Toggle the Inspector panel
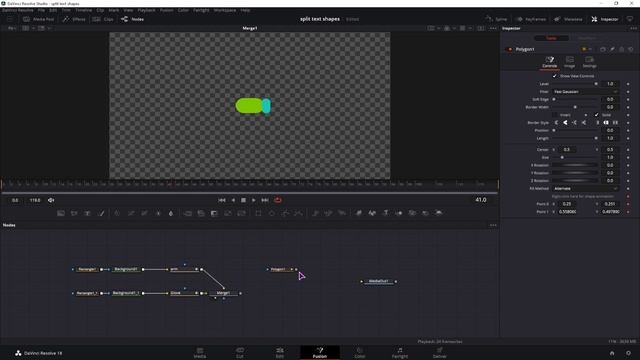The height and width of the screenshot is (360, 640). click(605, 19)
